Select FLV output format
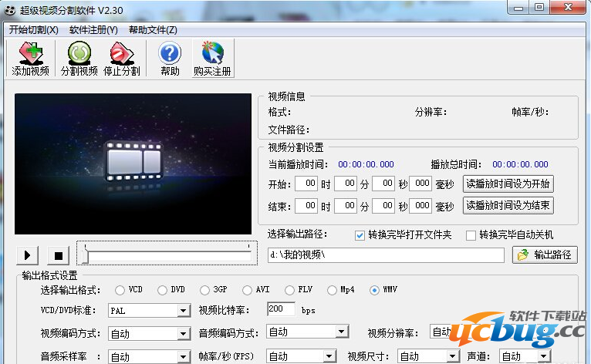Image resolution: width=591 pixels, height=364 pixels. pyautogui.click(x=289, y=290)
